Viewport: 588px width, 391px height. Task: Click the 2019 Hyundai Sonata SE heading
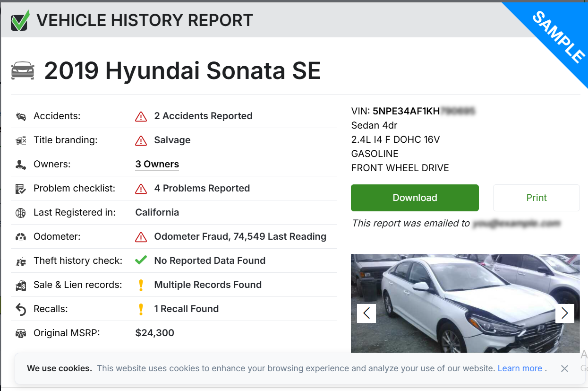click(182, 70)
